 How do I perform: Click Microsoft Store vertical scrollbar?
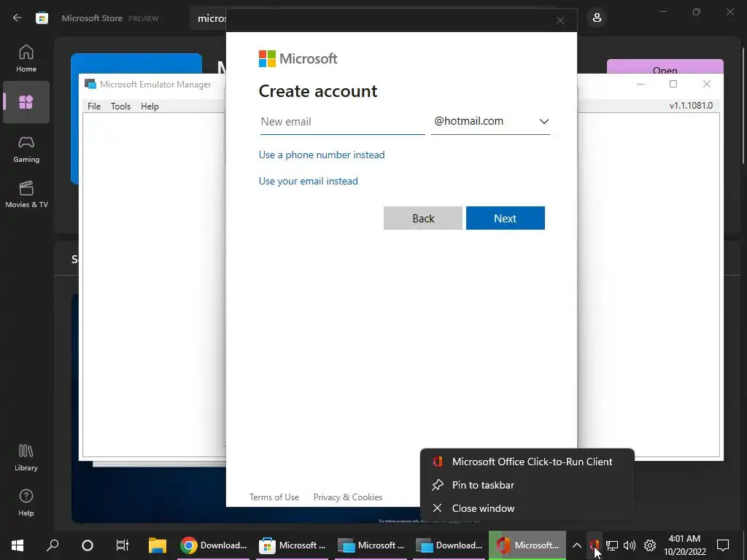(743, 105)
